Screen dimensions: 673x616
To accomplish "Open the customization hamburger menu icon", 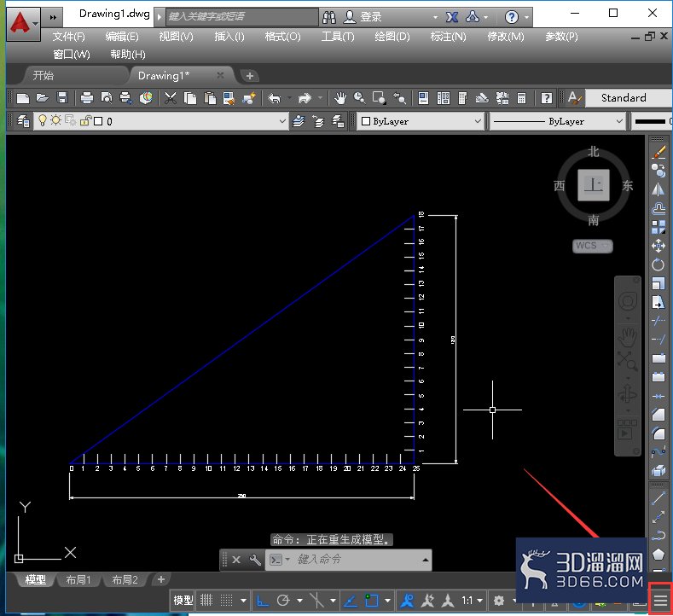I will [660, 600].
